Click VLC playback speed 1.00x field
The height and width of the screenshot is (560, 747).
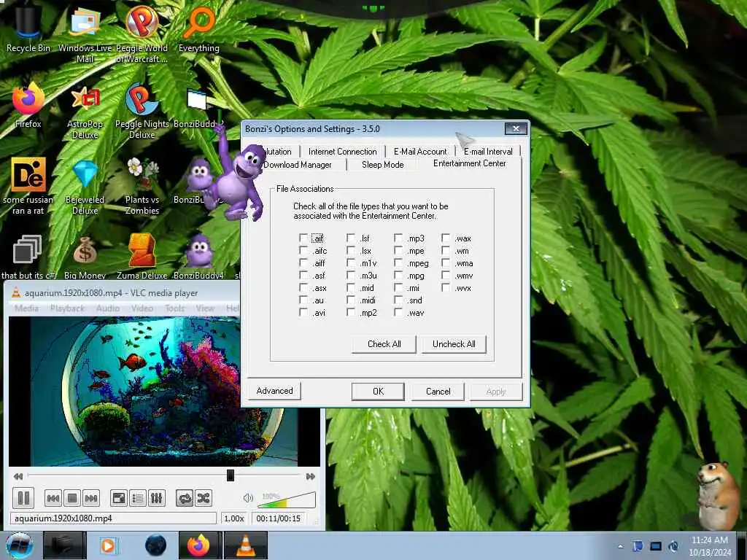click(234, 518)
